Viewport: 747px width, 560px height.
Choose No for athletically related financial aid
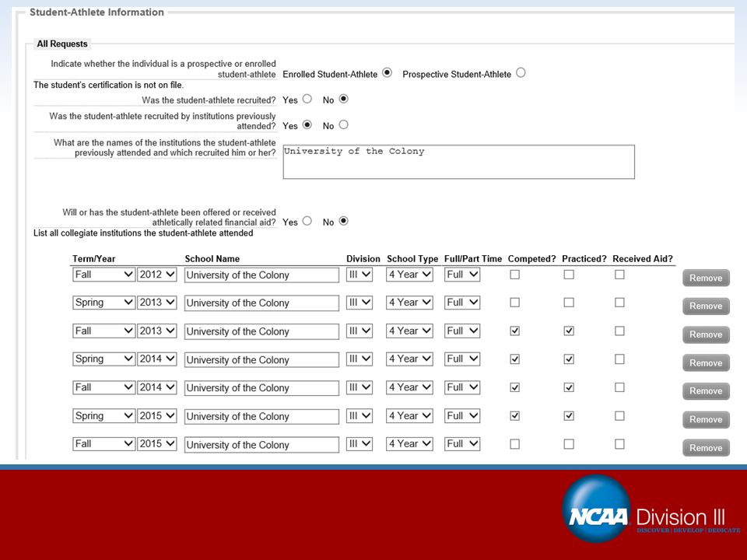343,221
